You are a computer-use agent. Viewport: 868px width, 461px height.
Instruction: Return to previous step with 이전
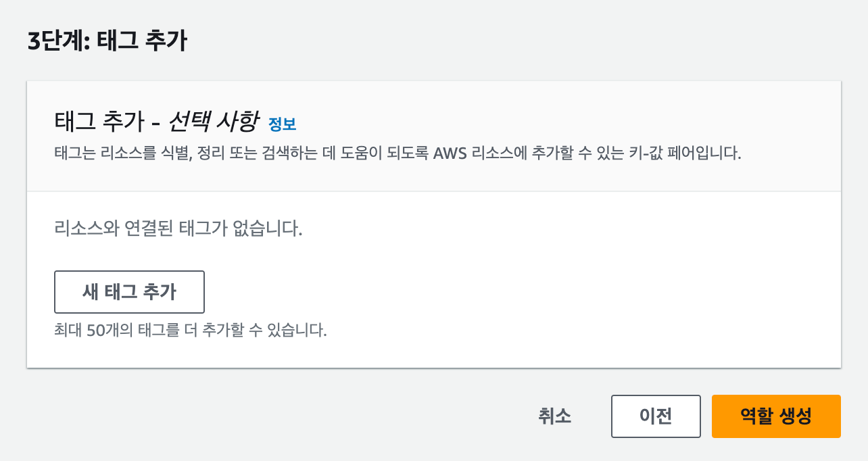click(656, 416)
